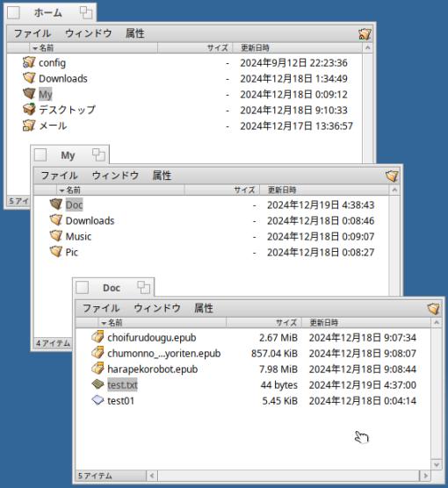Click the folder icon at right of My window menu bar

pos(392,176)
